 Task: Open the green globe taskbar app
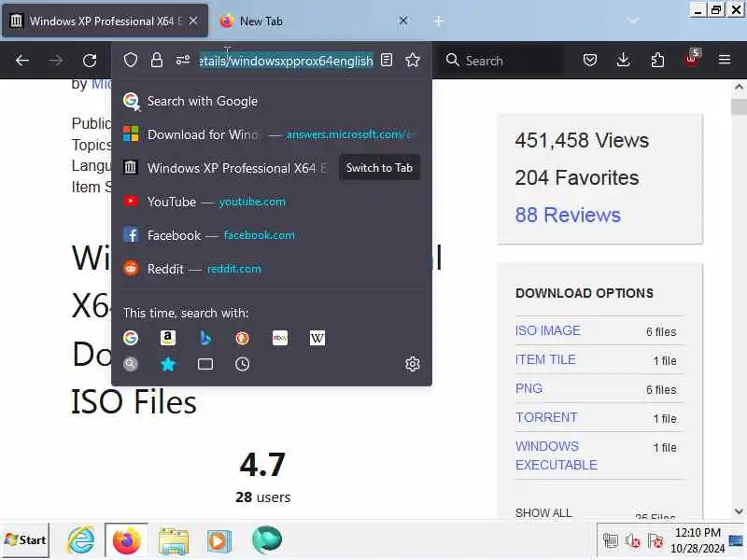267,540
